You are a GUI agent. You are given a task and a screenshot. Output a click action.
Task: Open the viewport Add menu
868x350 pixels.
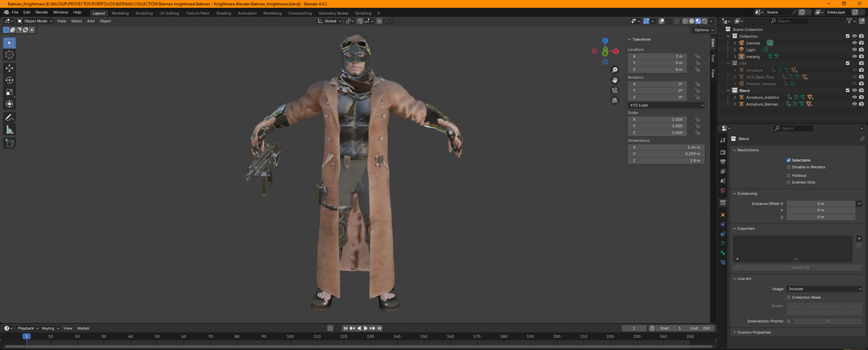coord(91,21)
